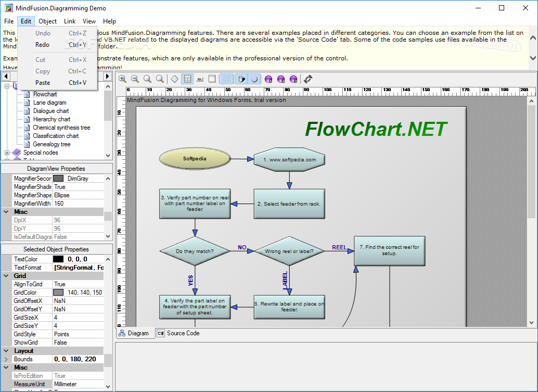The width and height of the screenshot is (538, 392).
Task: Select the Genealogy tree item
Action: pos(52,144)
